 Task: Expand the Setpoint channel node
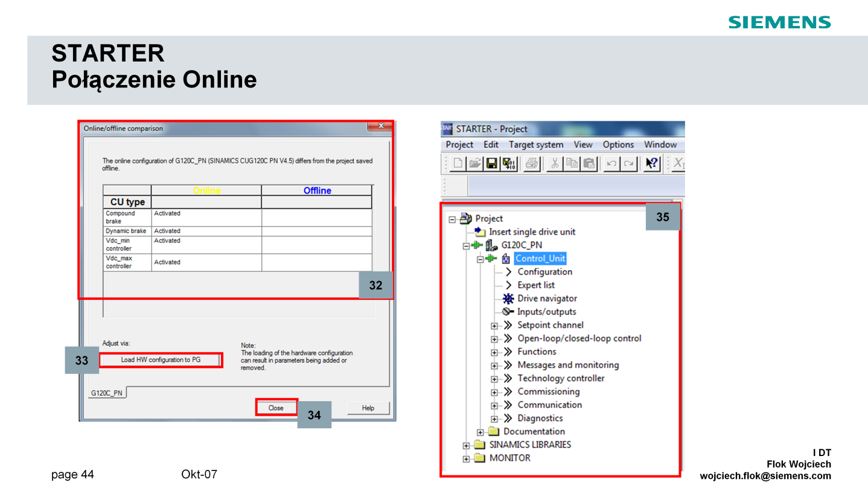(494, 326)
